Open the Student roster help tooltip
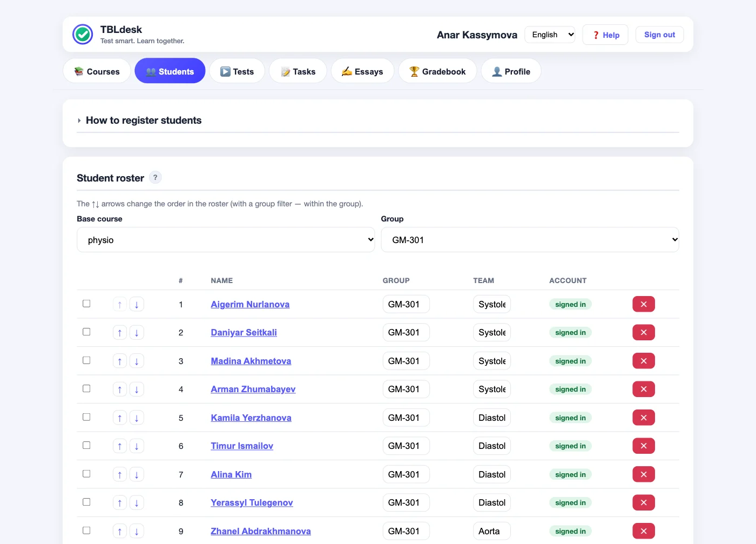 click(156, 177)
